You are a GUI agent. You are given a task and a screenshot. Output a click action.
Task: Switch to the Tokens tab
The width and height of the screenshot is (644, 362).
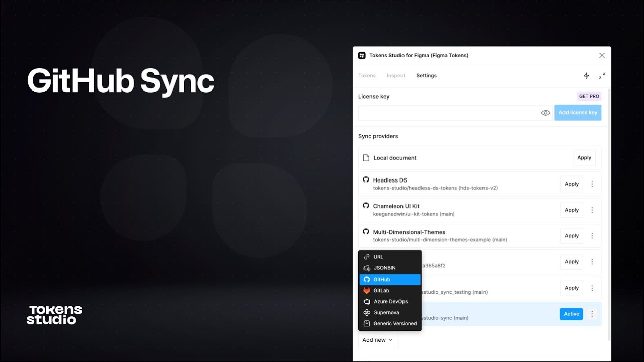[367, 76]
